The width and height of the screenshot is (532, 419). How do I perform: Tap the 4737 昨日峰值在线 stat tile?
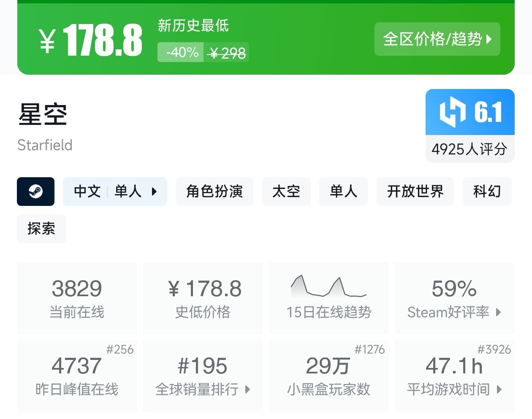[77, 376]
